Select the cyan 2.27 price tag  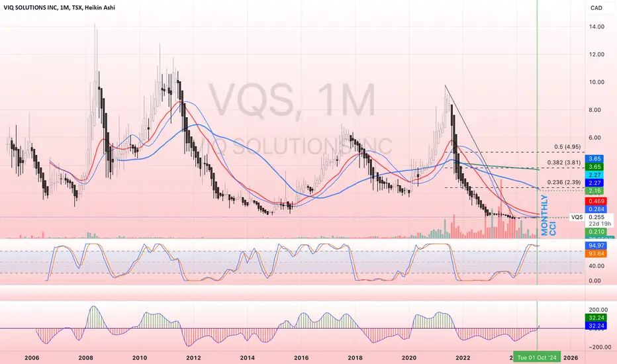(x=594, y=175)
